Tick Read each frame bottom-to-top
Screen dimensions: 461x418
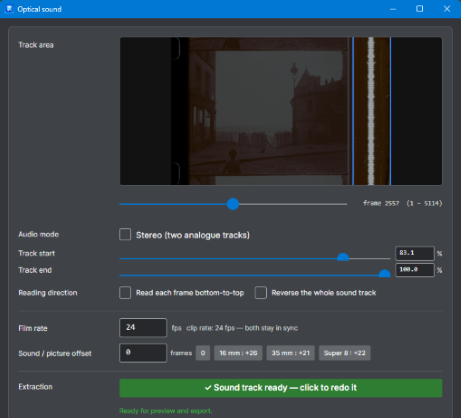click(125, 293)
